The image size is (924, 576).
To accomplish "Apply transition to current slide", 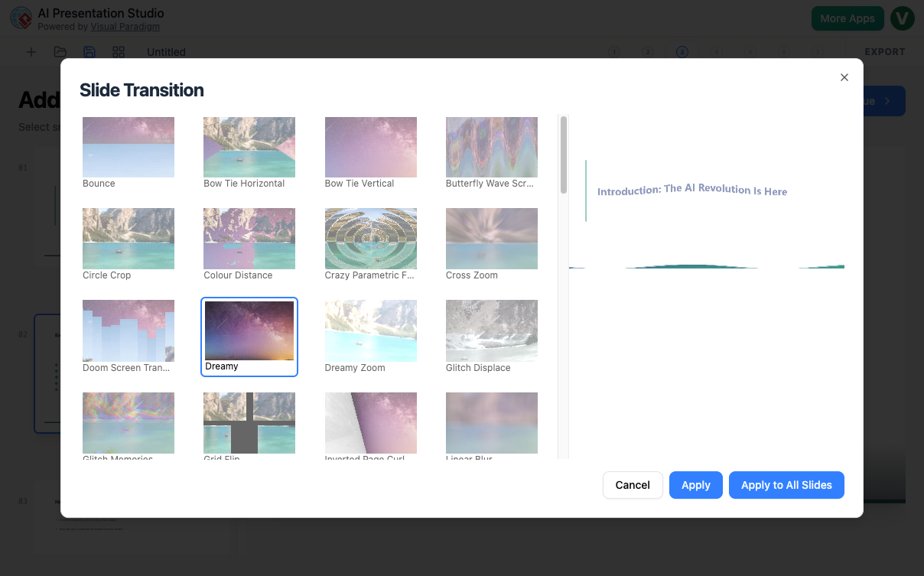I will [696, 485].
